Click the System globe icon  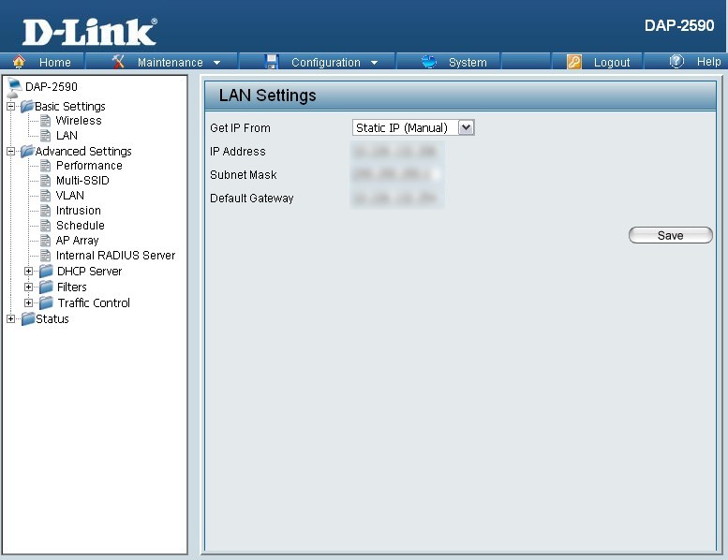[429, 61]
